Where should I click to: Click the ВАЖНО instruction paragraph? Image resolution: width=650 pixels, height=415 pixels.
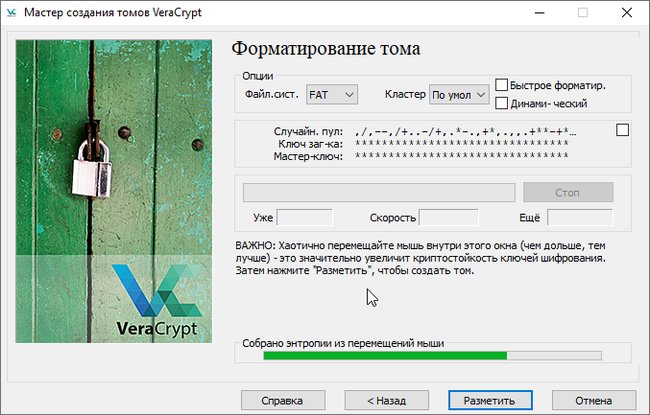tap(420, 258)
